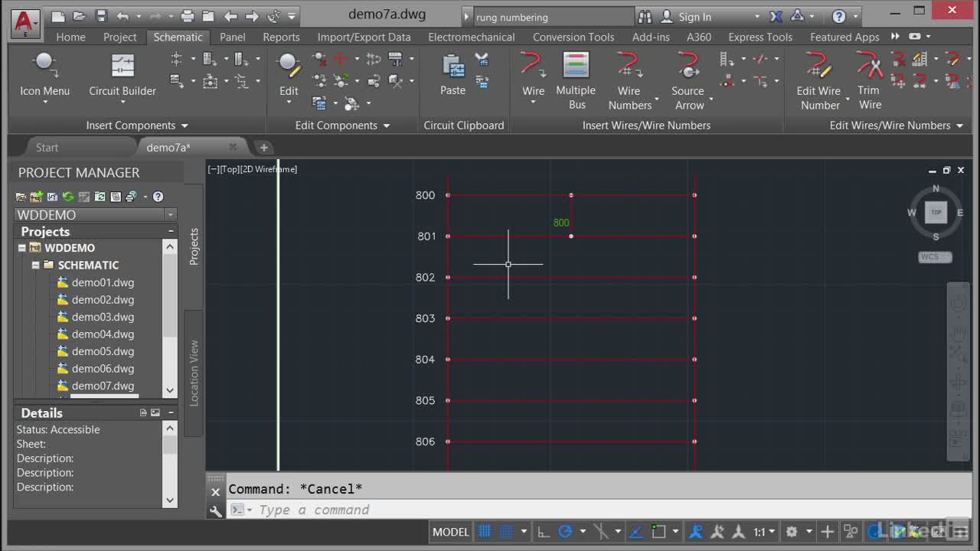Select demo03.dwg in the project tree
980x551 pixels.
pos(103,317)
